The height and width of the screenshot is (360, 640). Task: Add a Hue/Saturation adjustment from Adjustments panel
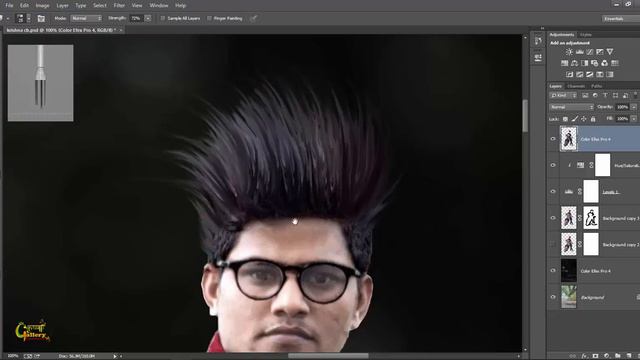[x=564, y=63]
